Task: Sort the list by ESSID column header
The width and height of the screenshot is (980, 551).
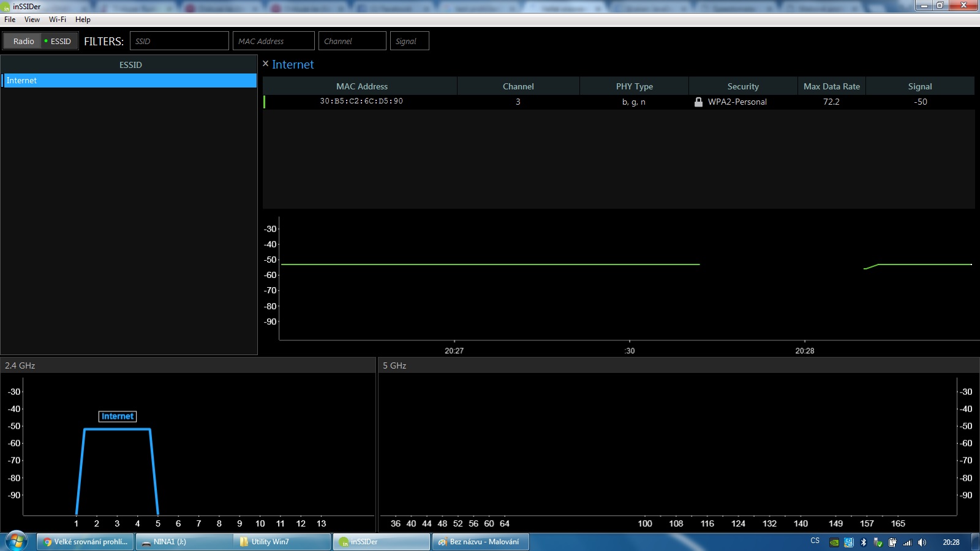Action: pos(129,64)
